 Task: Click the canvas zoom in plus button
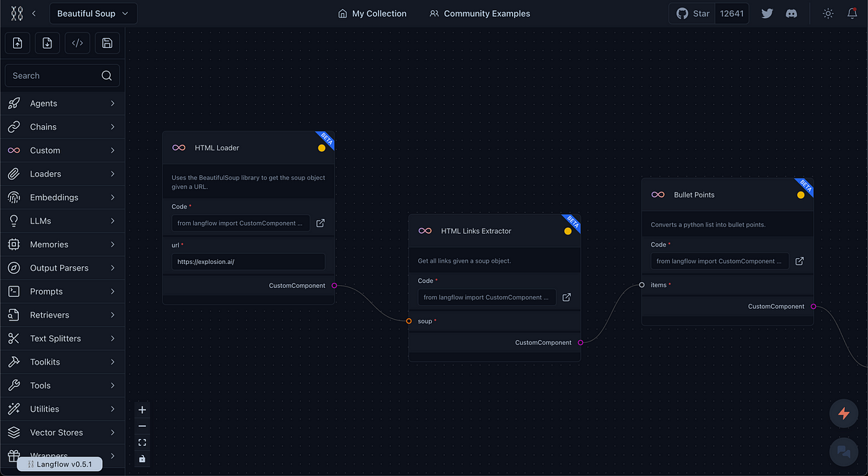[x=142, y=409]
